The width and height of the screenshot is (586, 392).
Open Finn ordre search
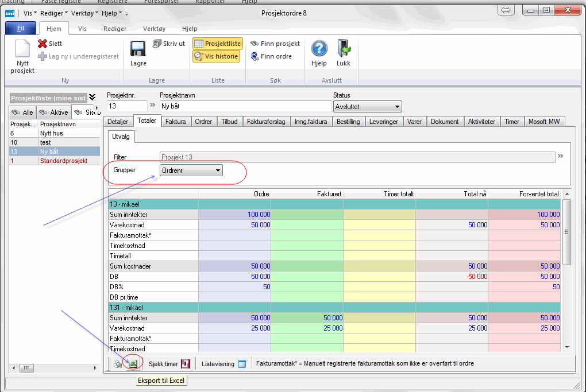click(x=271, y=56)
